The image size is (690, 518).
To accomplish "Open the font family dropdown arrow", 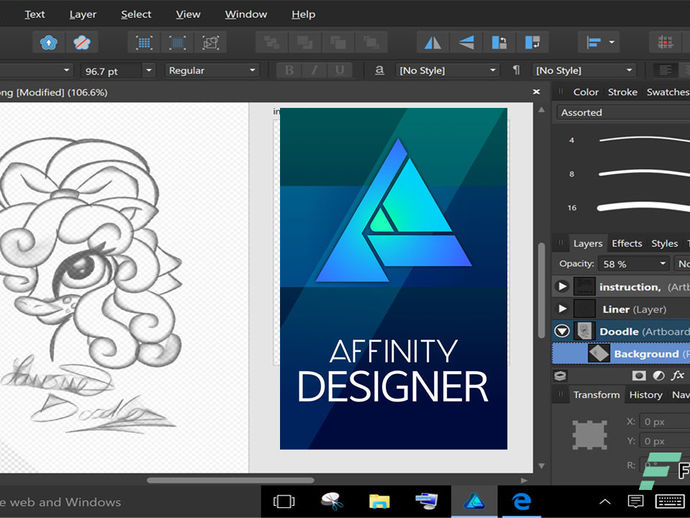I will pos(66,70).
